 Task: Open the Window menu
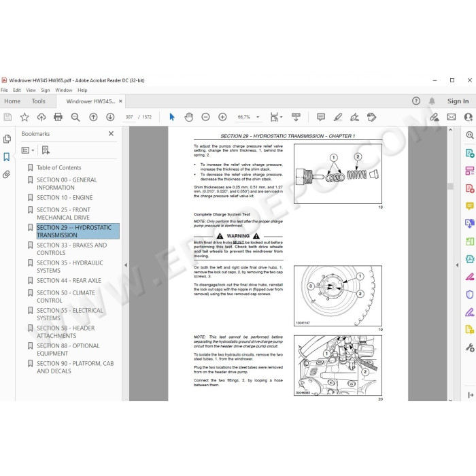[64, 90]
